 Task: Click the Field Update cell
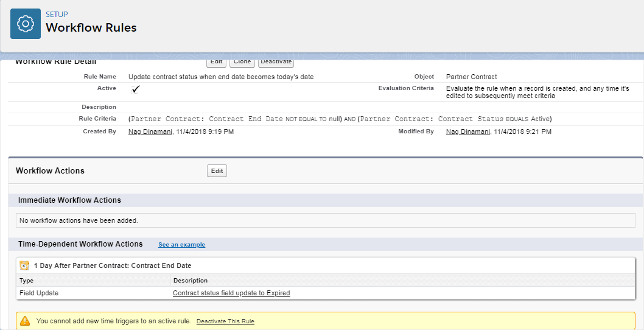coord(39,293)
